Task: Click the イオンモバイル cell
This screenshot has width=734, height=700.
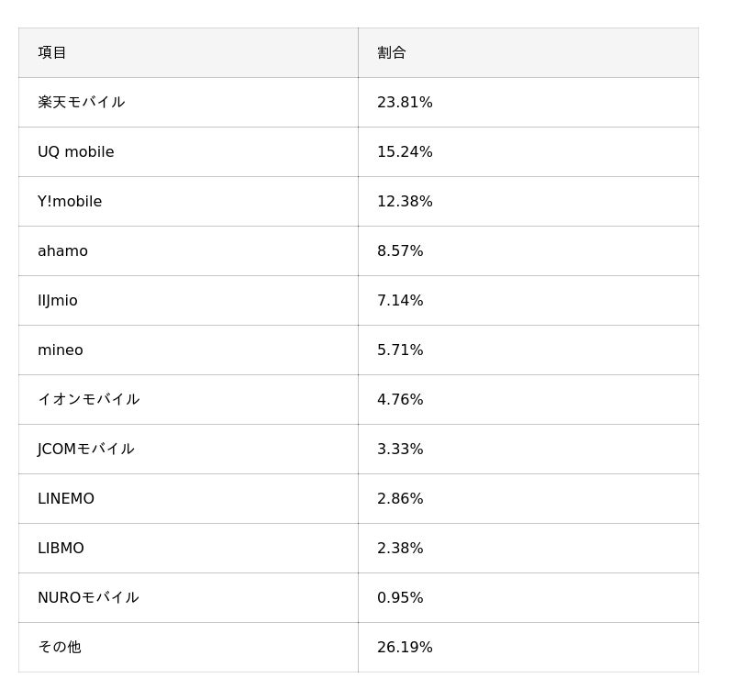Action: click(88, 400)
